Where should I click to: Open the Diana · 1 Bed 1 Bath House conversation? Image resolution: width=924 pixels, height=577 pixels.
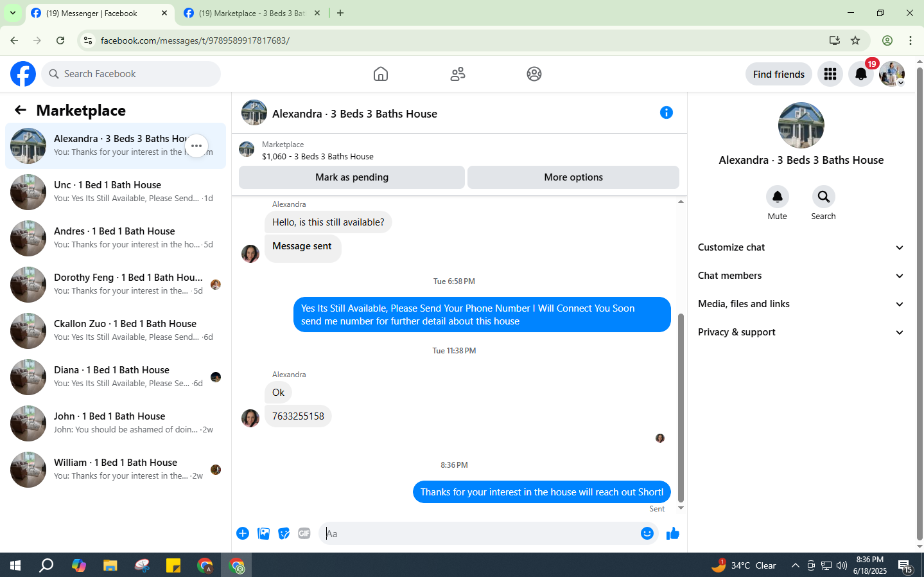point(116,377)
